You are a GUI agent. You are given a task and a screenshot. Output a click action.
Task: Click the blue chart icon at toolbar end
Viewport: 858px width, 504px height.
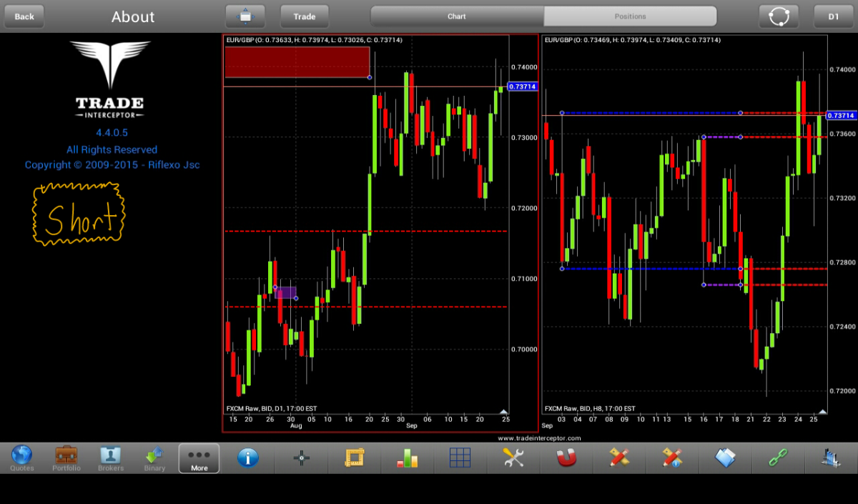[831, 458]
